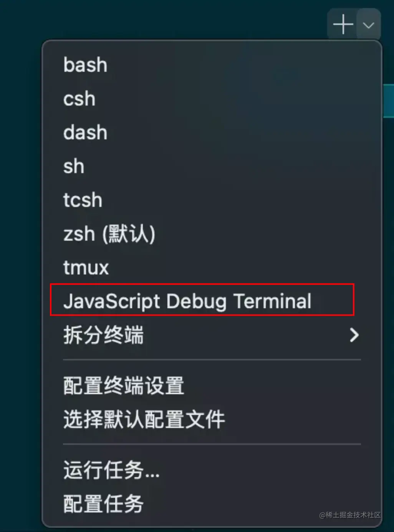
Task: Select 选择默认配置文件 entry
Action: pos(144,420)
